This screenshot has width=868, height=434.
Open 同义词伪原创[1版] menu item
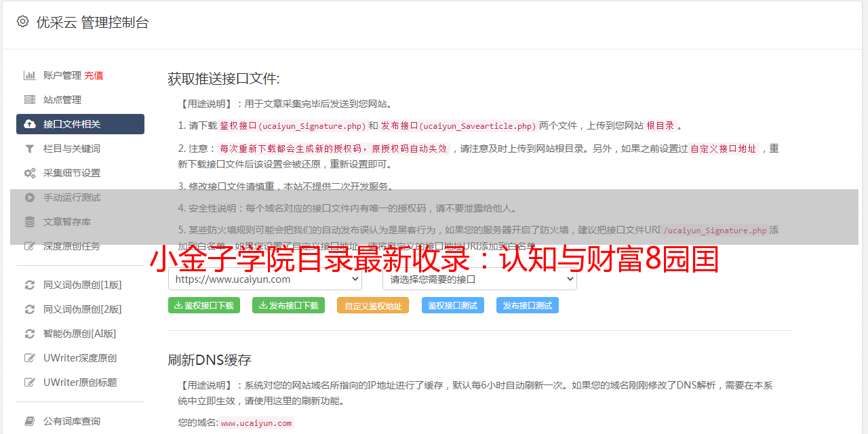pyautogui.click(x=80, y=285)
